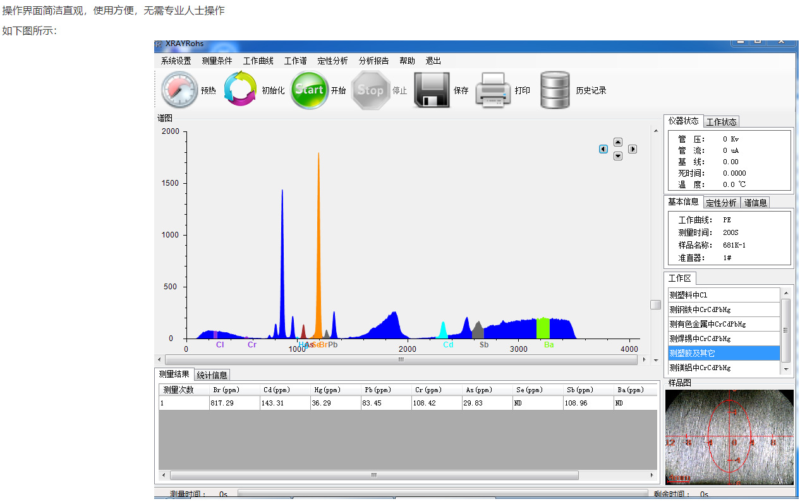
Task: Click the work area list scroll-down arrow
Action: click(x=786, y=369)
